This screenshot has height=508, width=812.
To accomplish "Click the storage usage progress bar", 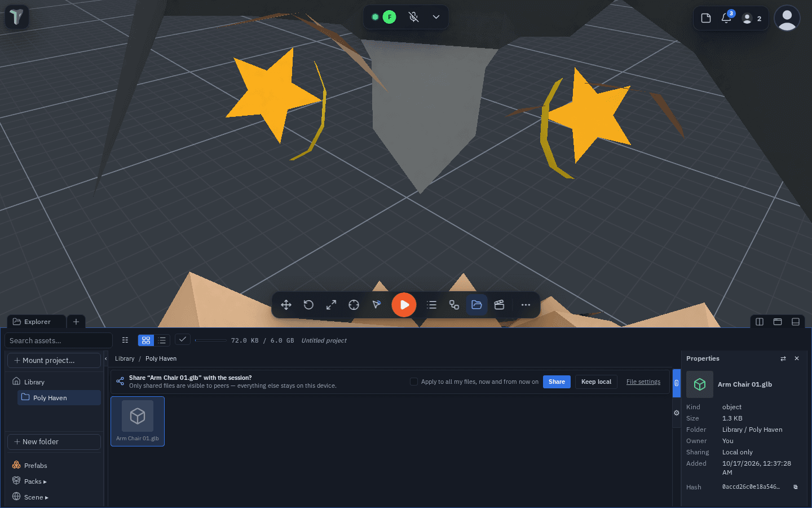I will point(210,340).
